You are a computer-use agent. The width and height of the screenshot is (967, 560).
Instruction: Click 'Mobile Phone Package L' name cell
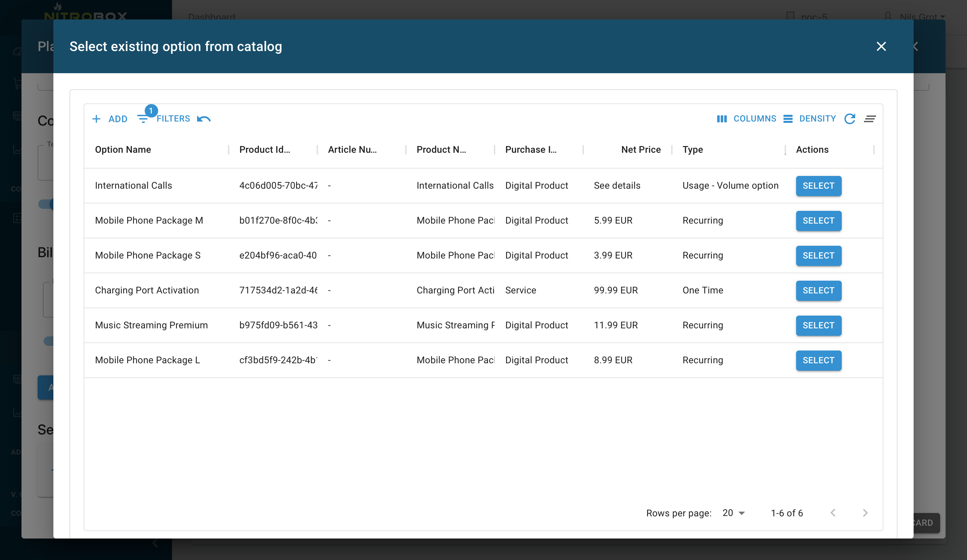(148, 360)
